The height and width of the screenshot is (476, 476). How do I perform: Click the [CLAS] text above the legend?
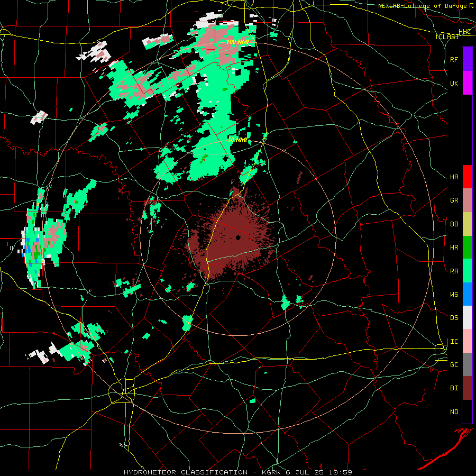(447, 37)
